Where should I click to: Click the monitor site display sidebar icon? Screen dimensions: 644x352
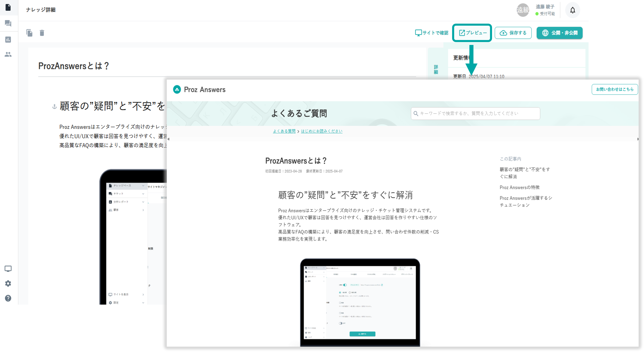tap(8, 269)
